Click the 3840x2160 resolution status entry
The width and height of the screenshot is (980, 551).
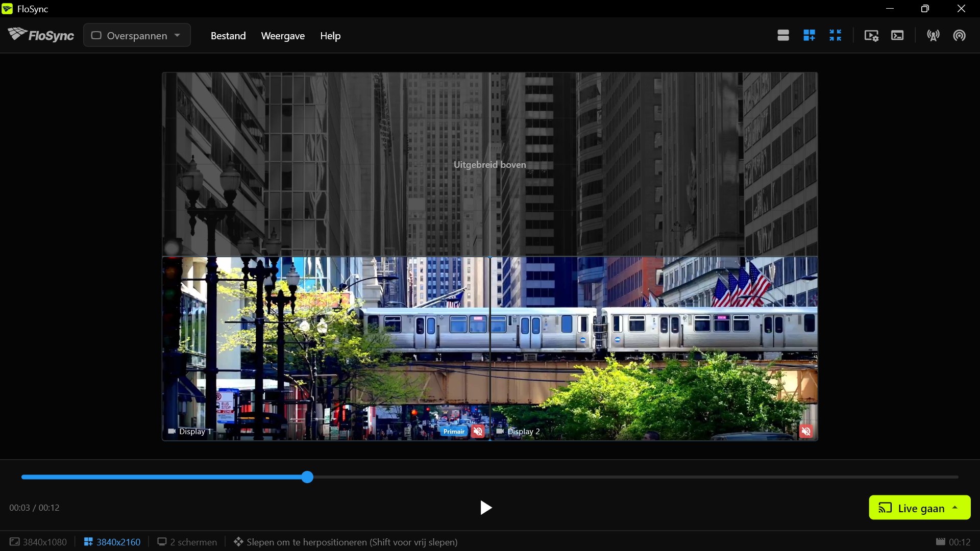112,542
